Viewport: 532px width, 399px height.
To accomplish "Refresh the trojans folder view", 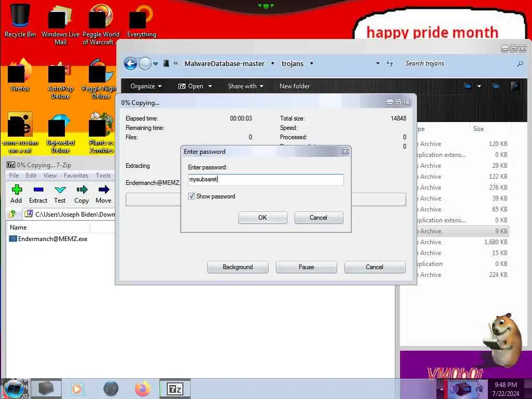I will (390, 63).
